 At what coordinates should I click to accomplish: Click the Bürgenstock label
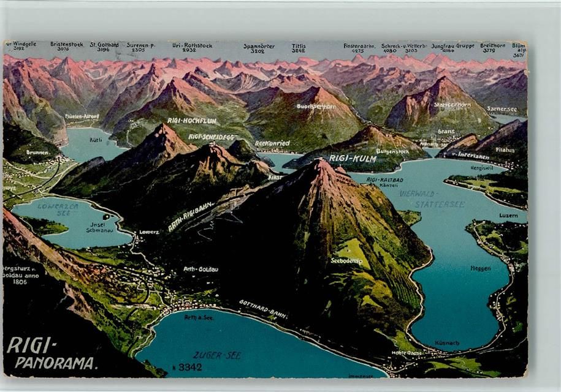[392, 151]
